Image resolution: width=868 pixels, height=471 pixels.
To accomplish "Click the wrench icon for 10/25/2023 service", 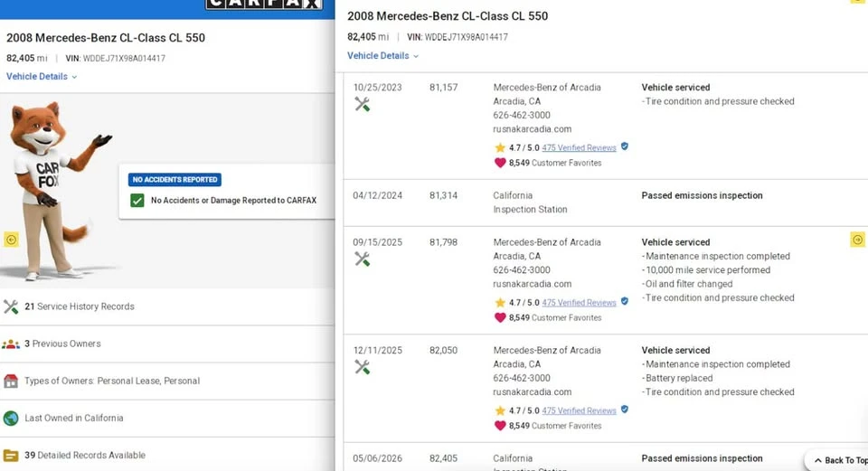I will (x=362, y=104).
